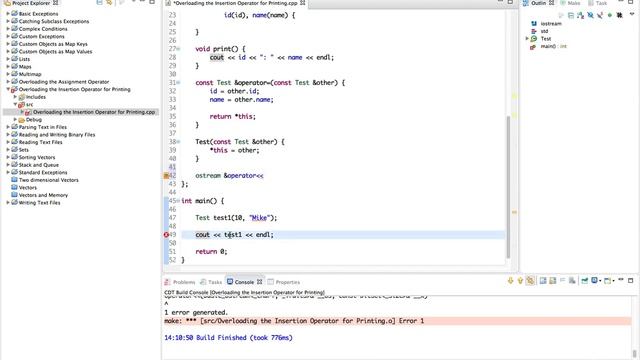Collapse the src folder
Screen dimensions: 640x360
pos(15,104)
